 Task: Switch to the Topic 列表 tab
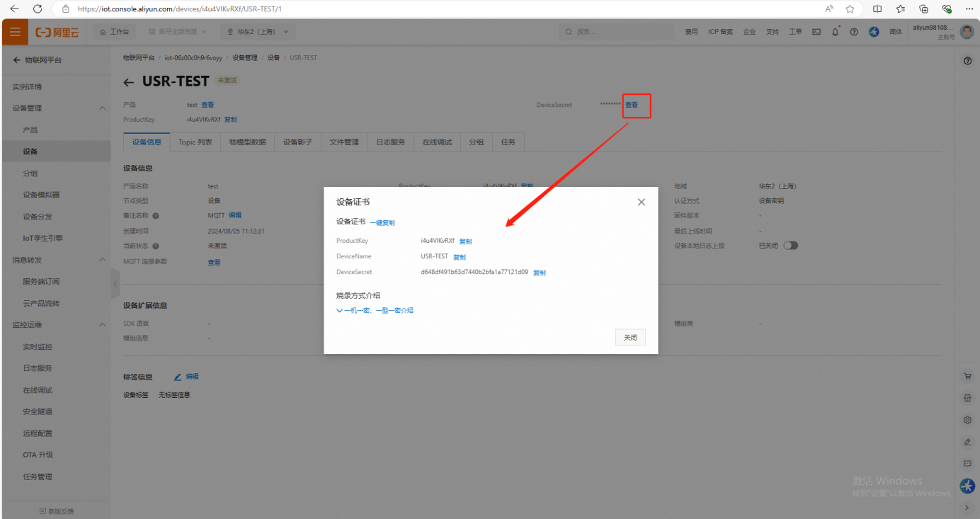[x=195, y=142]
